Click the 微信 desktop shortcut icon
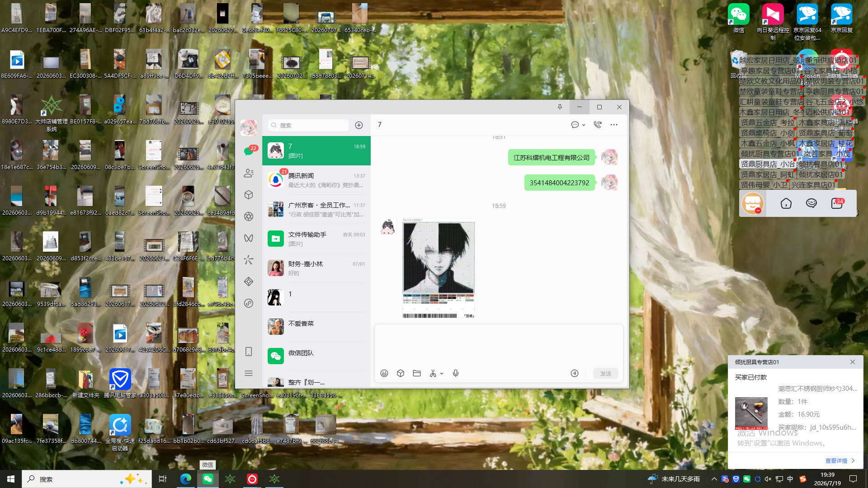Viewport: 868px width, 488px height. (739, 19)
